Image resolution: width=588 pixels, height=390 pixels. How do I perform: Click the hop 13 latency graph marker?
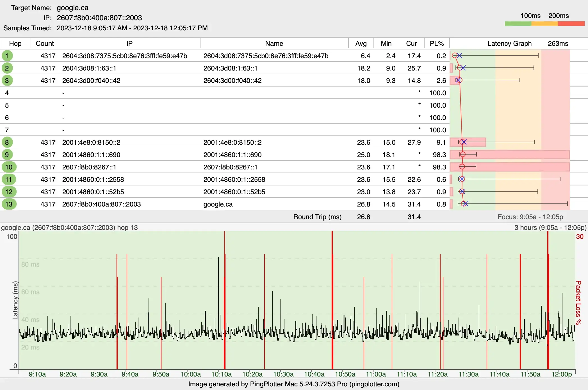(x=464, y=204)
